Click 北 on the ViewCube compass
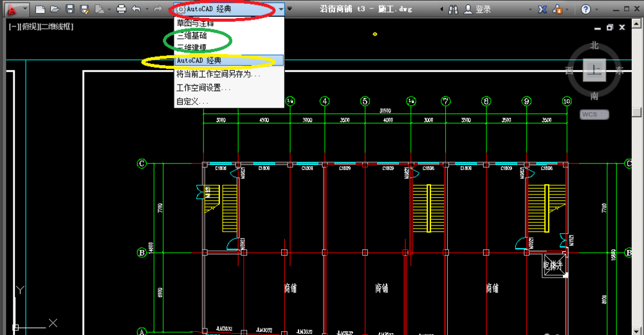This screenshot has height=335, width=644. (x=594, y=45)
